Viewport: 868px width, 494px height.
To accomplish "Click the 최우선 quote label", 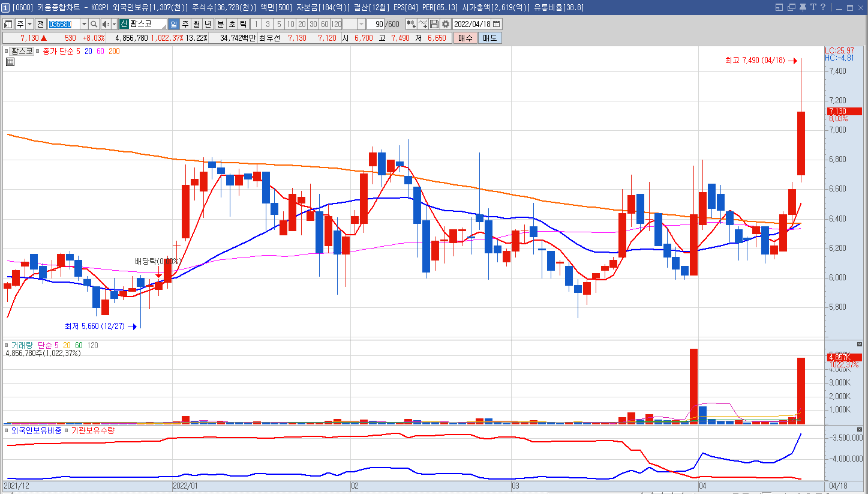I will (269, 38).
